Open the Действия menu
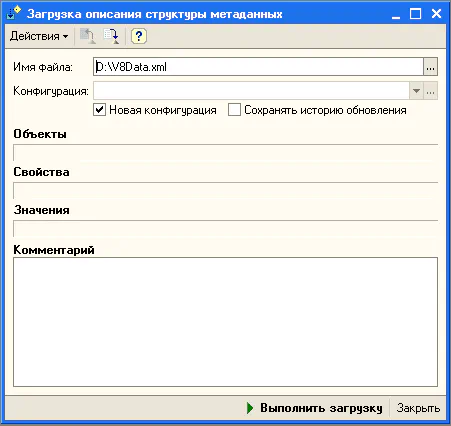 coord(39,36)
